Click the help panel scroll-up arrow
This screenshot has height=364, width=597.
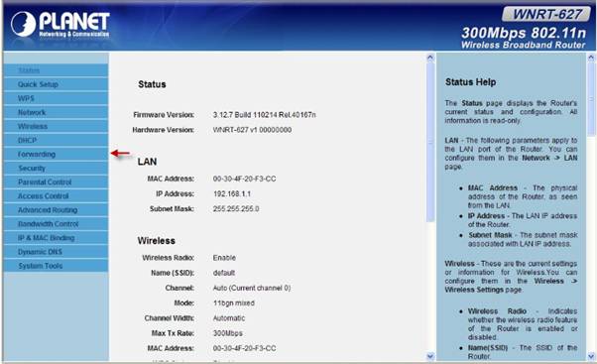click(591, 58)
